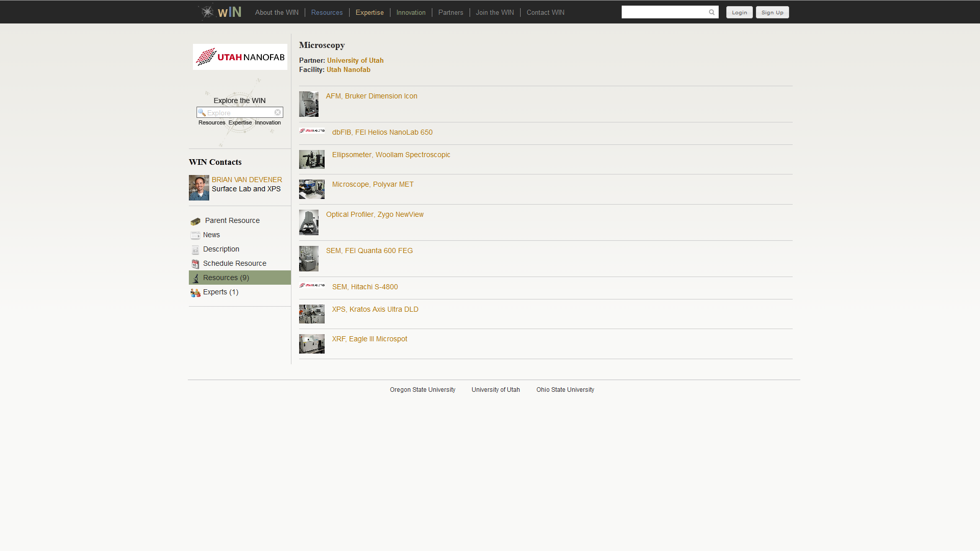
Task: Click the Parent Resource icon
Action: coord(195,221)
